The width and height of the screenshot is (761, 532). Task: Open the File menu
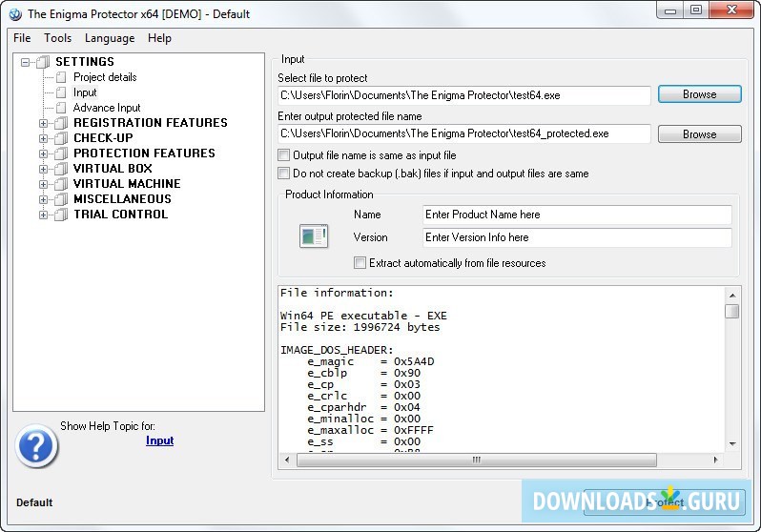[x=22, y=38]
